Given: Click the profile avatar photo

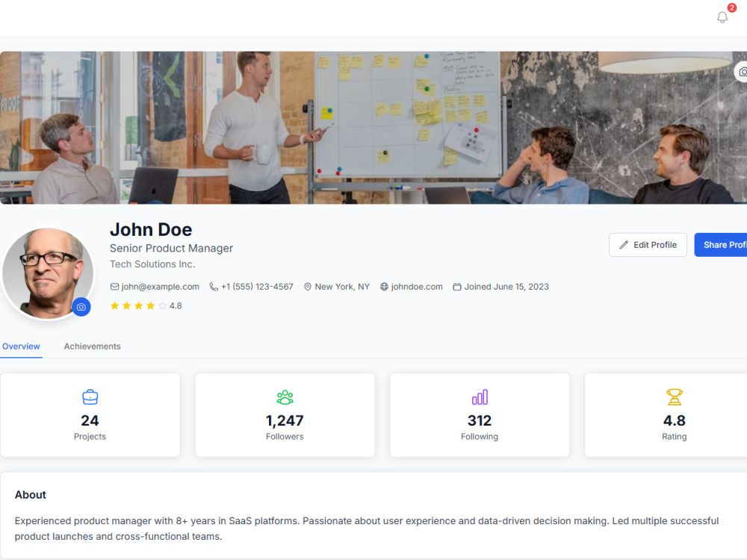Looking at the screenshot, I should click(48, 274).
